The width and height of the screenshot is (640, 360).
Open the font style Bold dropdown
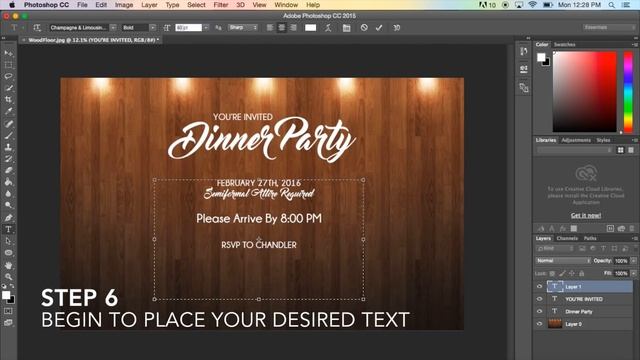pos(153,28)
